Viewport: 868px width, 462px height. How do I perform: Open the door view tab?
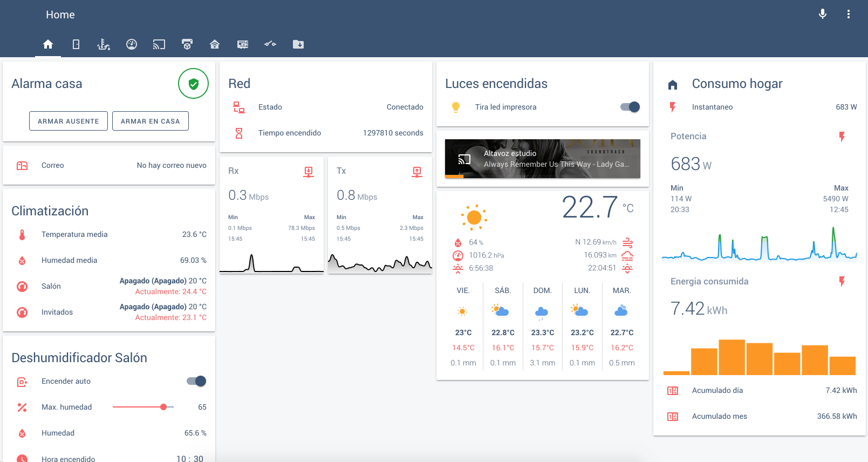click(76, 44)
